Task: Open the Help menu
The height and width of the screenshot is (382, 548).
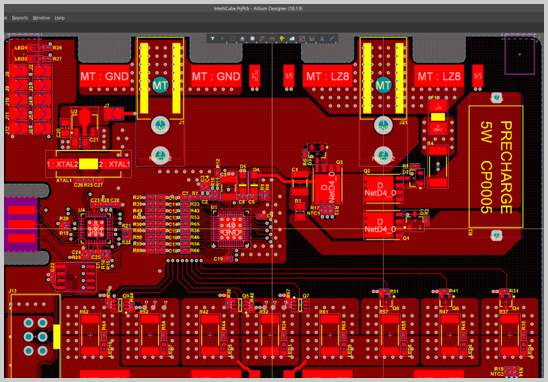Action: (x=60, y=18)
